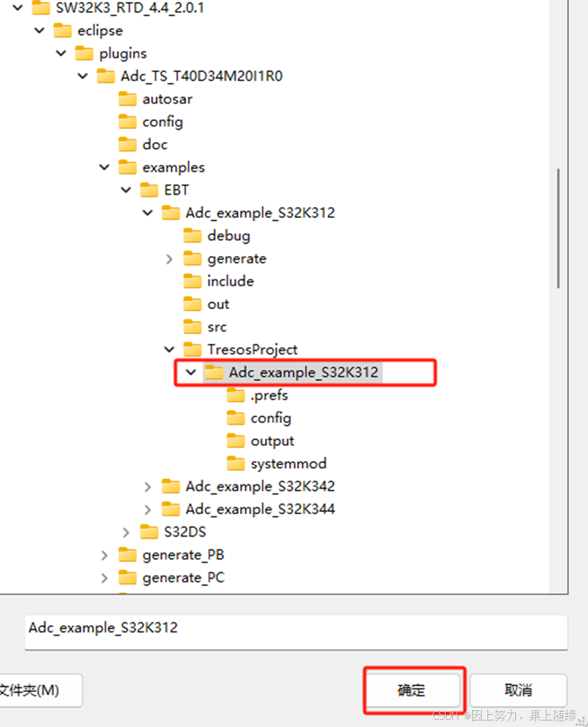Expand the generate_PB folder chevron
The width and height of the screenshot is (588, 727).
point(104,555)
